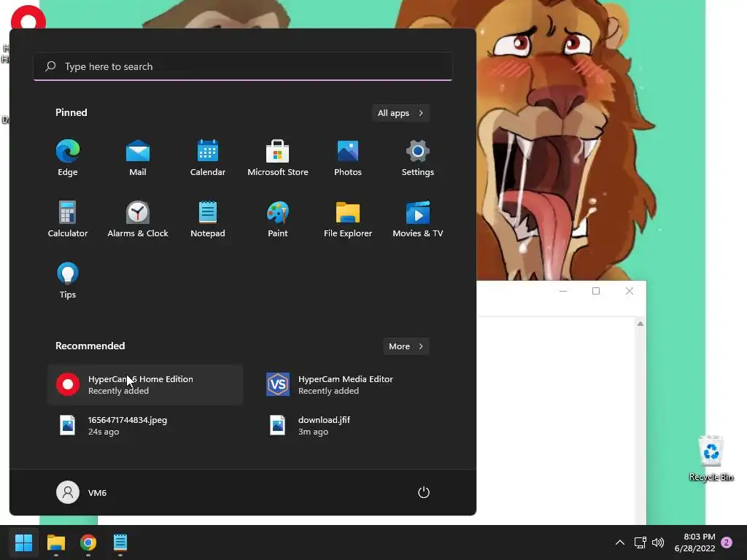The height and width of the screenshot is (560, 747).
Task: Open Microsoft Store from pinned apps
Action: [278, 158]
